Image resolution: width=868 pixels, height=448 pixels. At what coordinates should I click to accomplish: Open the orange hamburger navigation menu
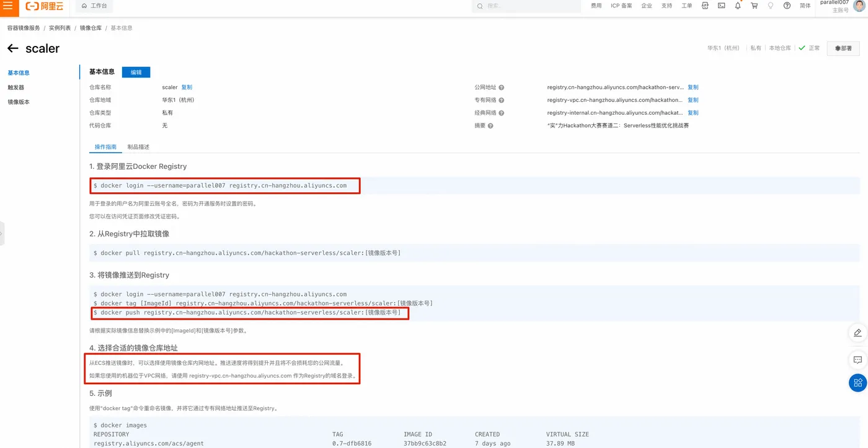(x=7, y=6)
